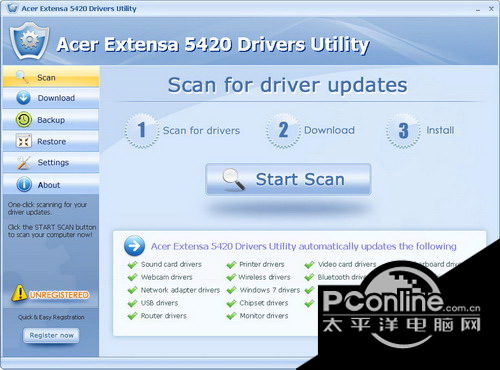Click checkmark next to Video card drivers
The width and height of the screenshot is (500, 370).
(309, 265)
